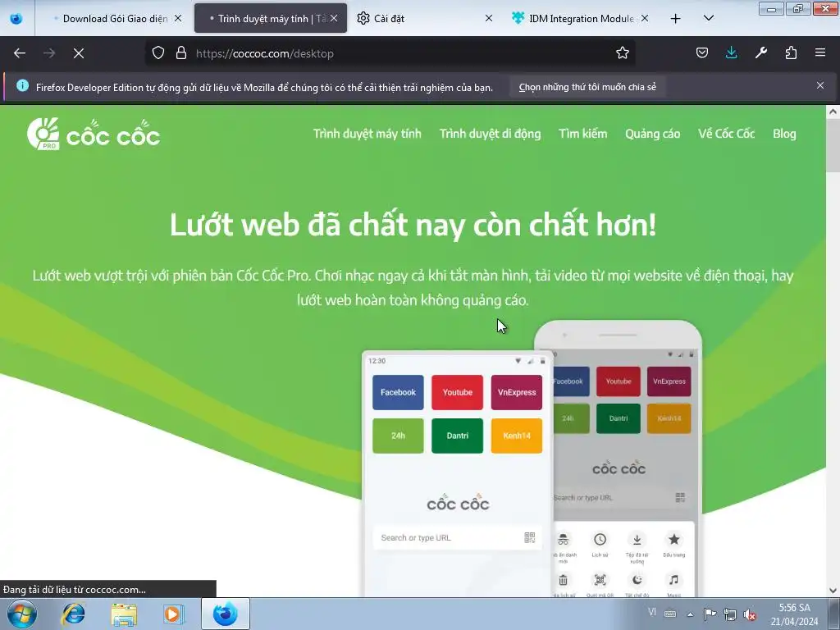
Task: Click Firefox Developer Edition taskbar button
Action: tap(225, 614)
